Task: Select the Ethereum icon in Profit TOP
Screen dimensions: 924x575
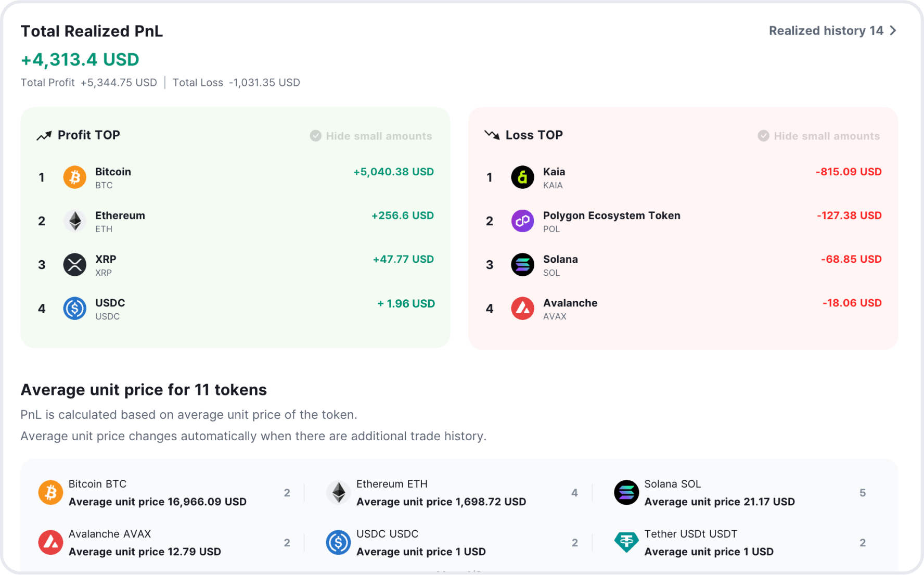Action: (74, 221)
